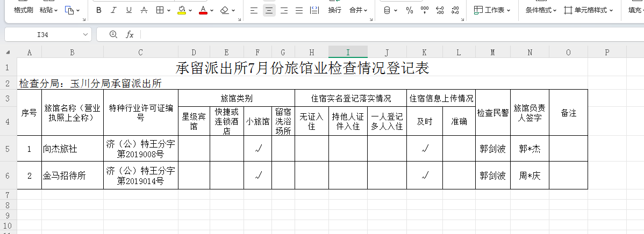The height and width of the screenshot is (234, 644).
Task: Select the 检查民警 header cell
Action: (492, 113)
